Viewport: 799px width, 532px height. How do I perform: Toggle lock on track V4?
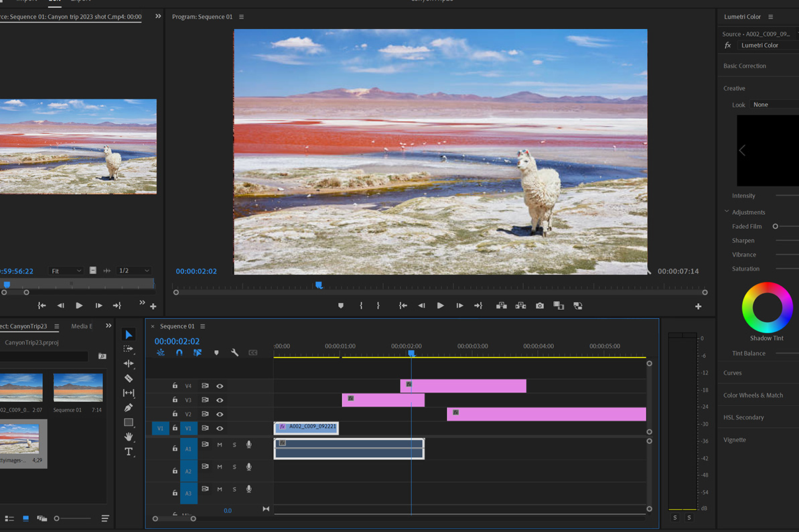[x=175, y=385]
